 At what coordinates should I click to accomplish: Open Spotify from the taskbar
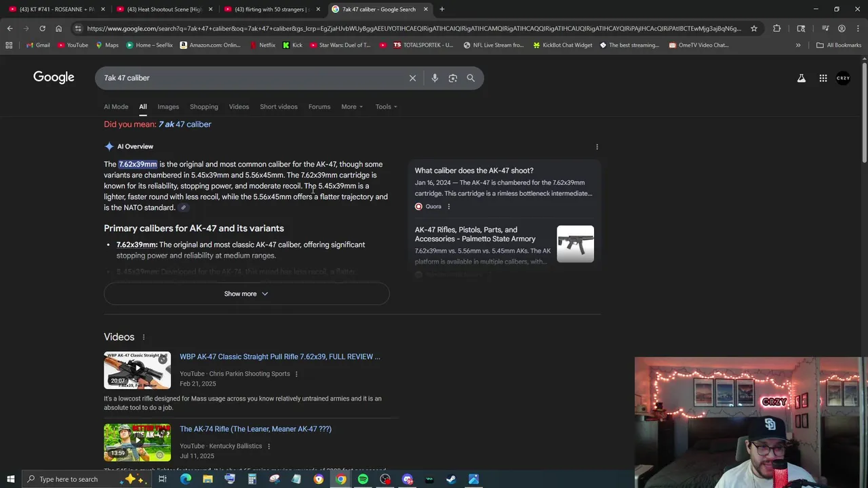click(363, 479)
